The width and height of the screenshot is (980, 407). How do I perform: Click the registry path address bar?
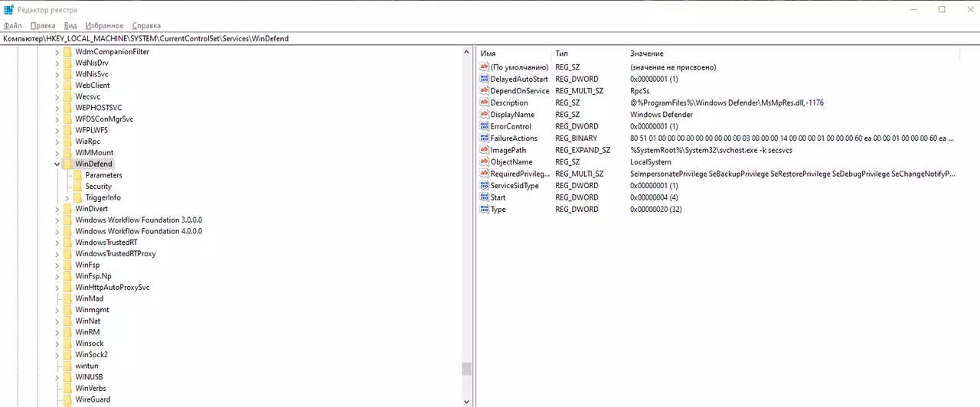click(490, 38)
